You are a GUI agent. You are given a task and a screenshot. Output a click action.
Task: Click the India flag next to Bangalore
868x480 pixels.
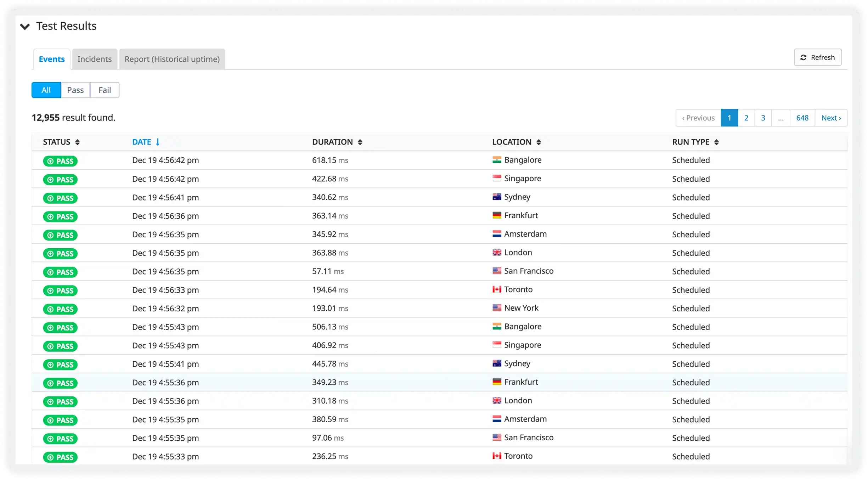[x=497, y=160]
